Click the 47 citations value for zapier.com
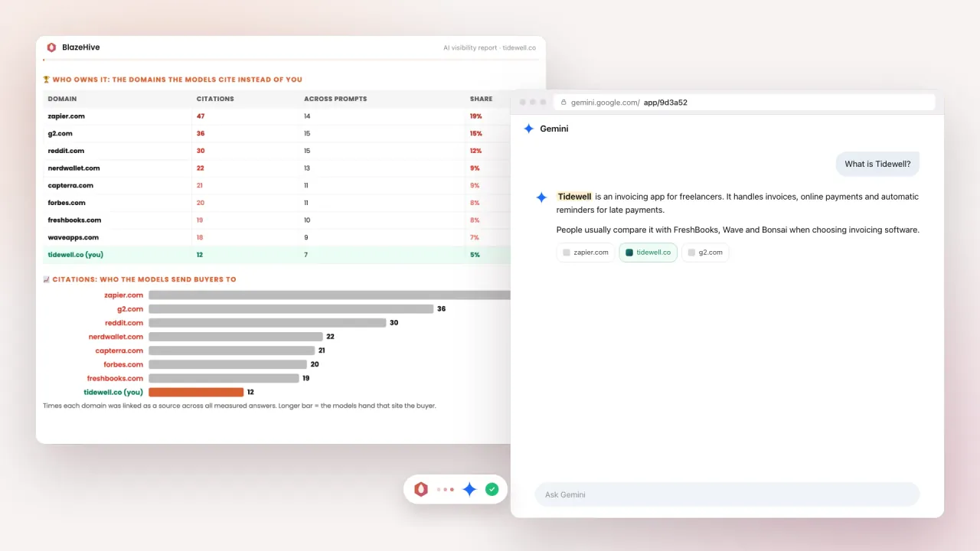980x551 pixels. [201, 116]
